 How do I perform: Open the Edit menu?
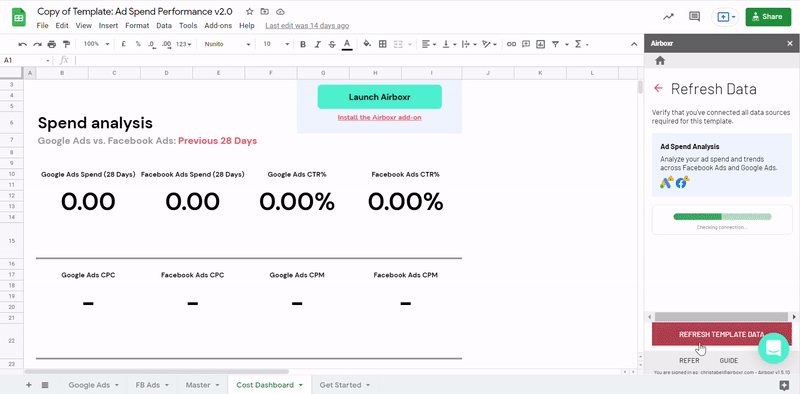click(62, 26)
